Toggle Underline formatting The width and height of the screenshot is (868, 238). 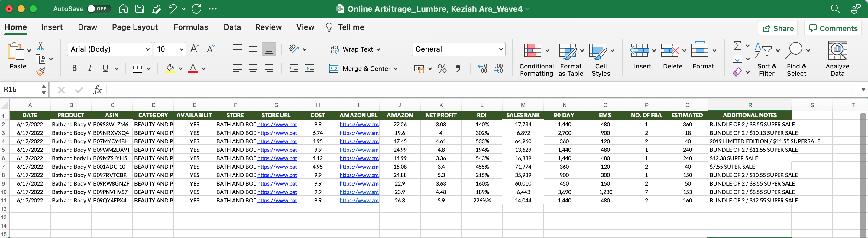point(105,68)
